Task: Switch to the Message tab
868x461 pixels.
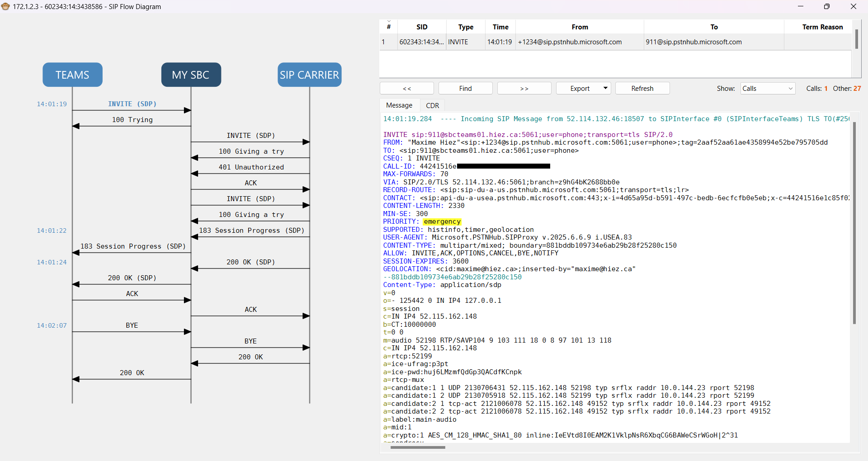Action: (399, 105)
